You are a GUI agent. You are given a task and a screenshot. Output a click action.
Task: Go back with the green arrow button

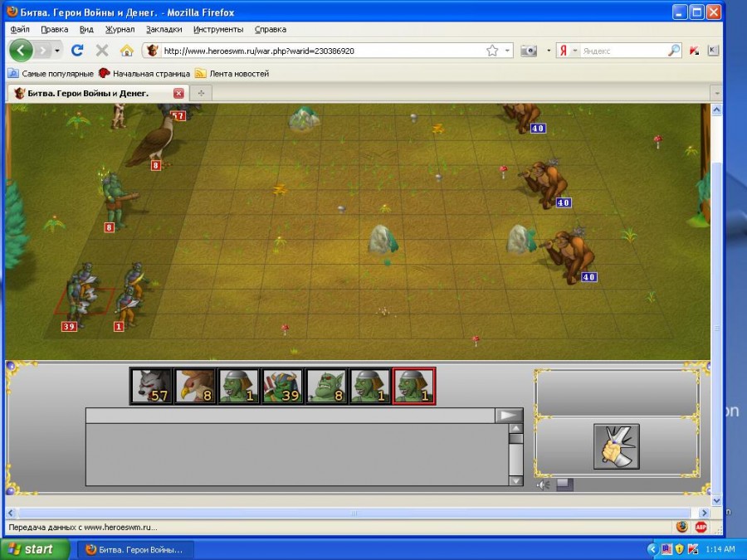pos(22,51)
